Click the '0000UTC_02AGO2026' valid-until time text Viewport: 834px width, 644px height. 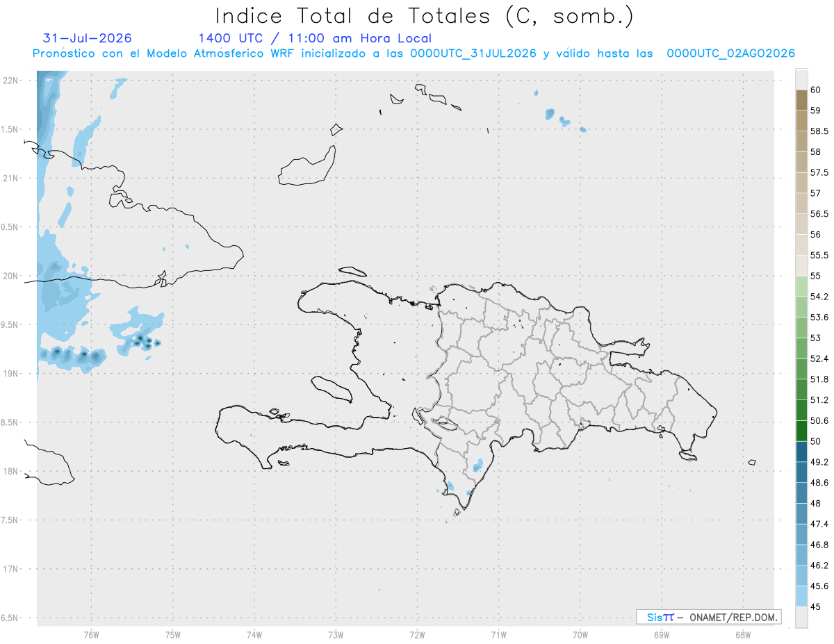[731, 53]
